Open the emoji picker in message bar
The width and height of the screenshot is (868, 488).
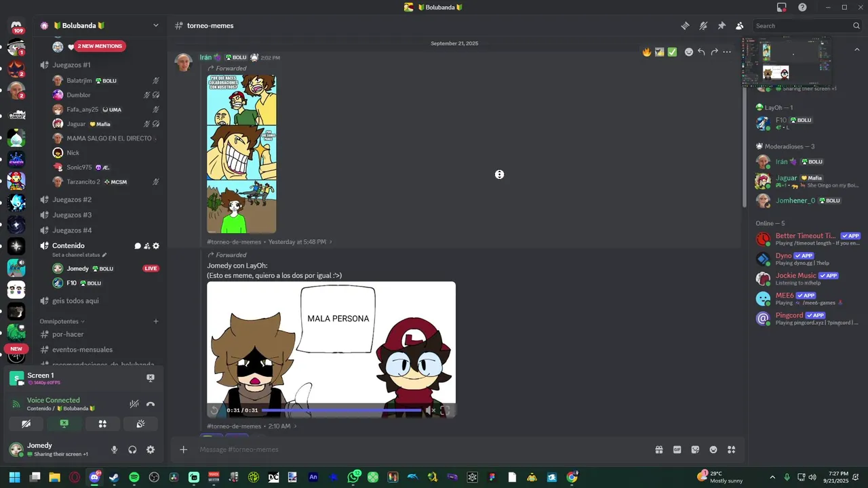[713, 449]
